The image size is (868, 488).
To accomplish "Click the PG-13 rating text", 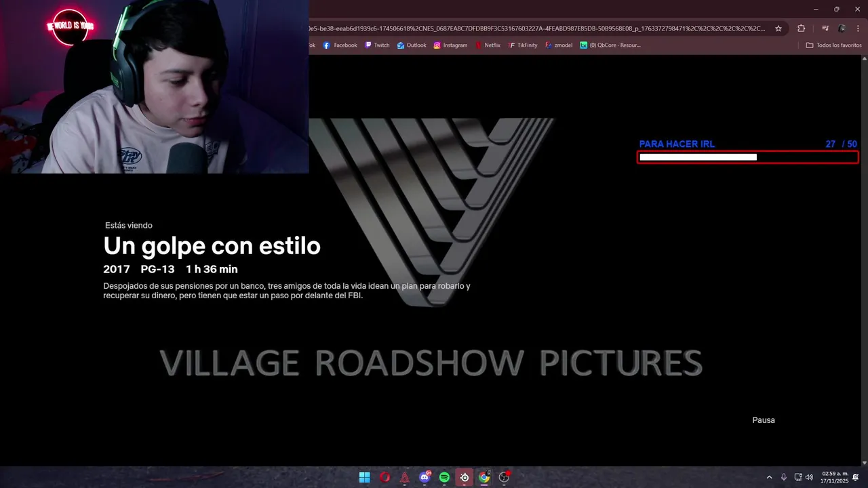I will [157, 269].
